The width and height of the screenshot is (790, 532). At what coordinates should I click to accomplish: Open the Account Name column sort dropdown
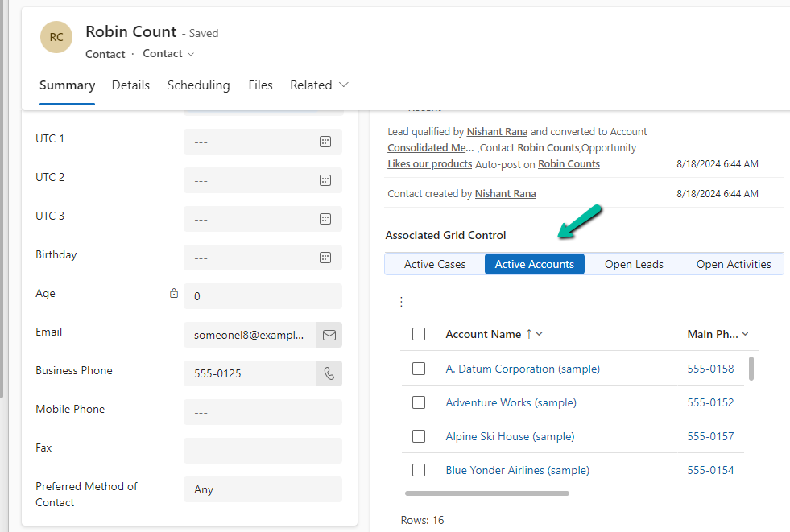(x=539, y=334)
